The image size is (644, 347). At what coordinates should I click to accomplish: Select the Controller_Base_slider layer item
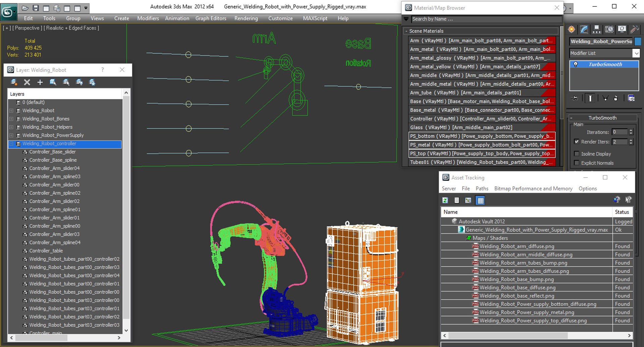click(52, 152)
